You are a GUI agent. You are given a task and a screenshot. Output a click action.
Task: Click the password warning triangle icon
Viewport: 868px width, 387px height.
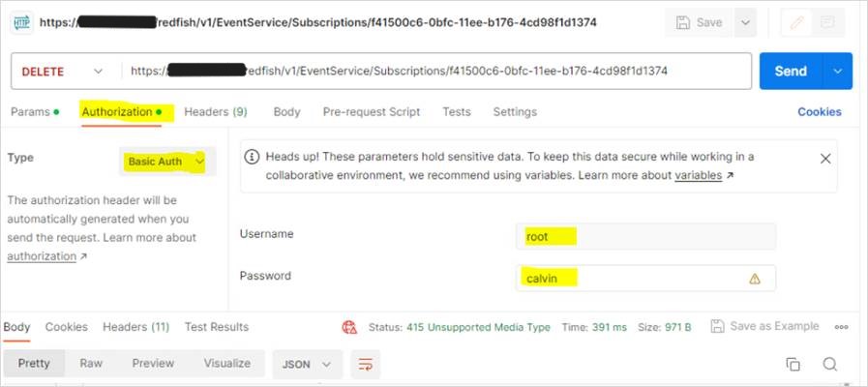coord(755,279)
